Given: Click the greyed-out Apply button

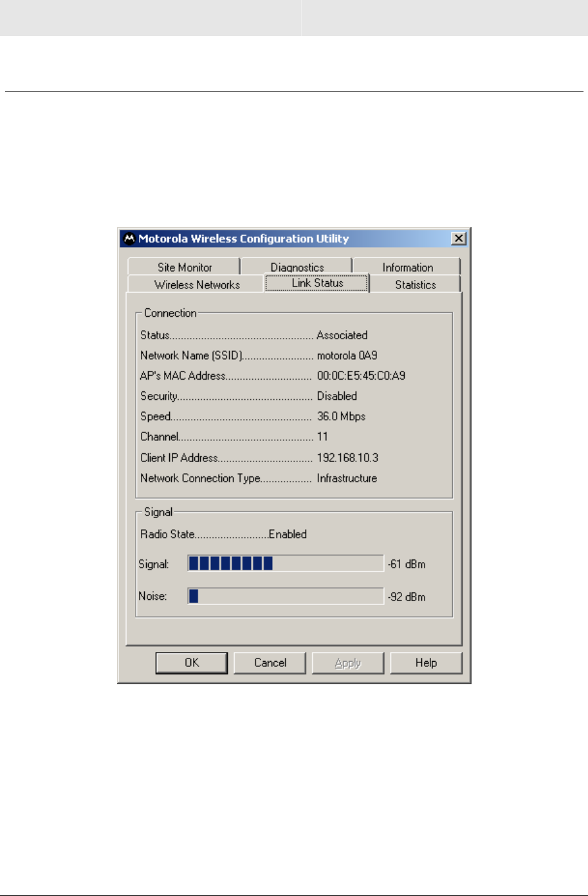Looking at the screenshot, I should tap(348, 663).
